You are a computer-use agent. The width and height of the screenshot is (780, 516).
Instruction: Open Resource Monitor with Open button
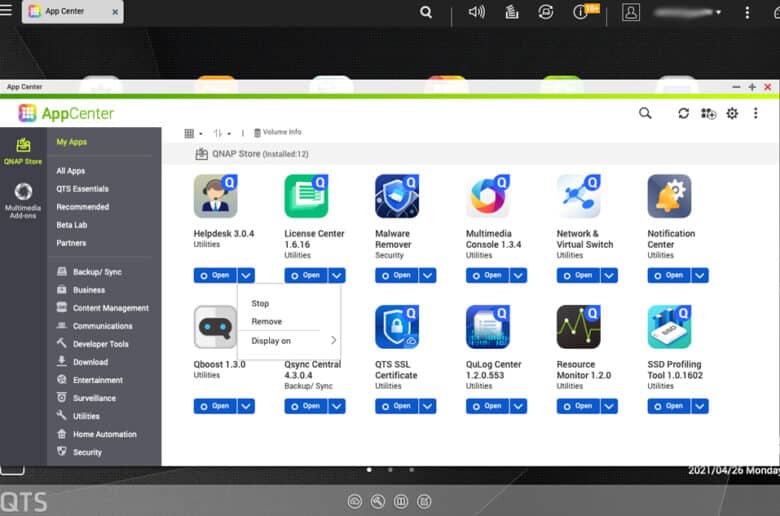click(x=578, y=406)
